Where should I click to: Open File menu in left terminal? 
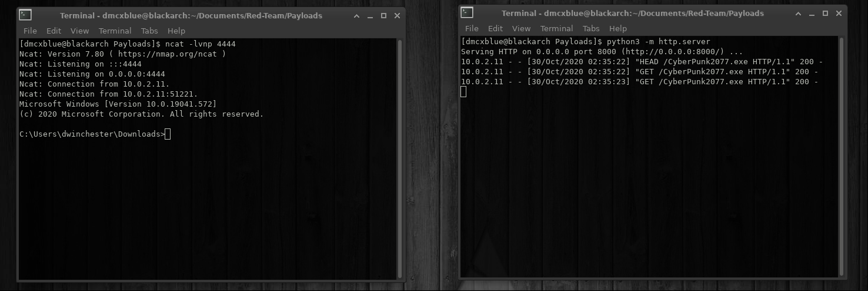click(x=30, y=31)
